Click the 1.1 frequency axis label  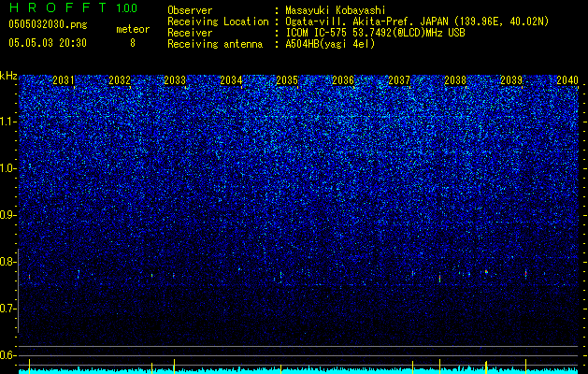8,122
